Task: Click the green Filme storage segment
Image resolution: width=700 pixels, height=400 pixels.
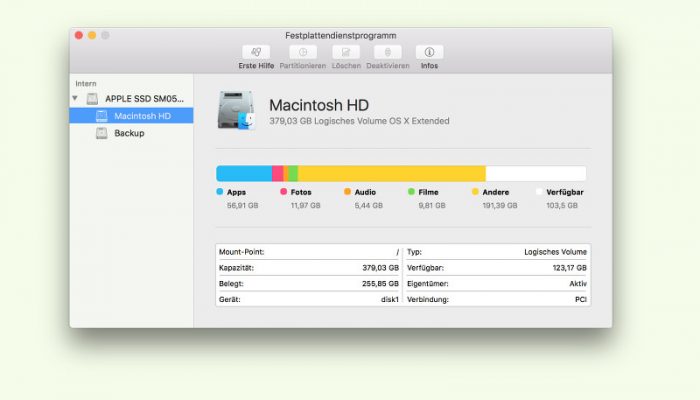Action: [x=293, y=173]
